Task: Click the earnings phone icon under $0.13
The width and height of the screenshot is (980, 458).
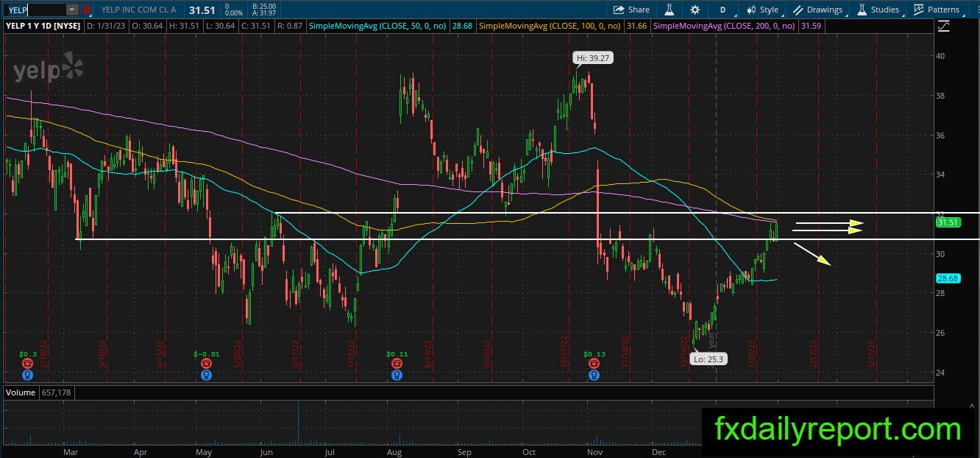Action: pyautogui.click(x=594, y=364)
